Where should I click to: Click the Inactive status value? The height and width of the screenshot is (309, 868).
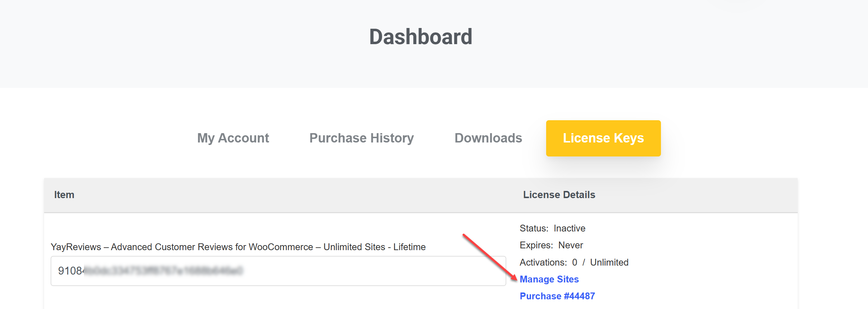(569, 228)
